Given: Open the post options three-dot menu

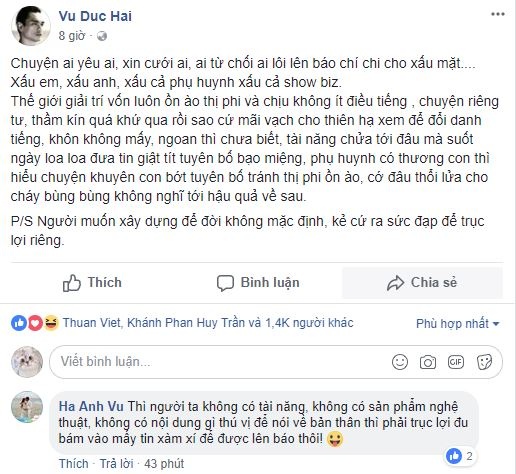Looking at the screenshot, I should pos(497,14).
